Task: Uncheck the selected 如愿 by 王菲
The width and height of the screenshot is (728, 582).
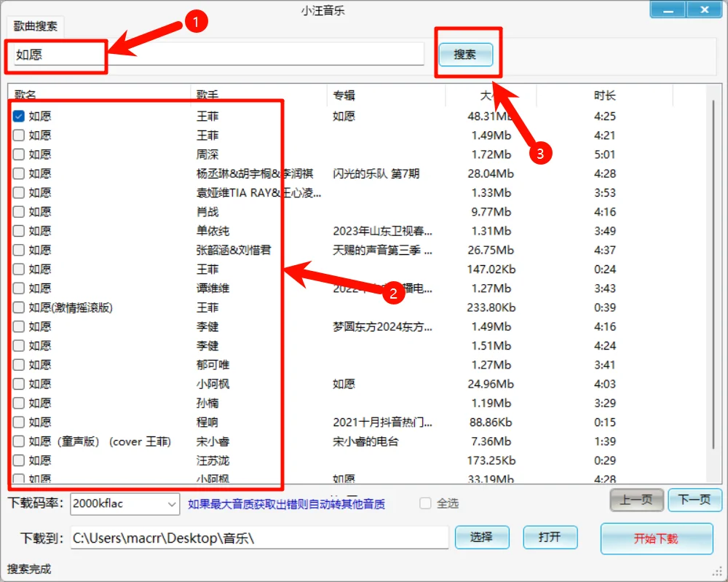Action: click(x=17, y=116)
